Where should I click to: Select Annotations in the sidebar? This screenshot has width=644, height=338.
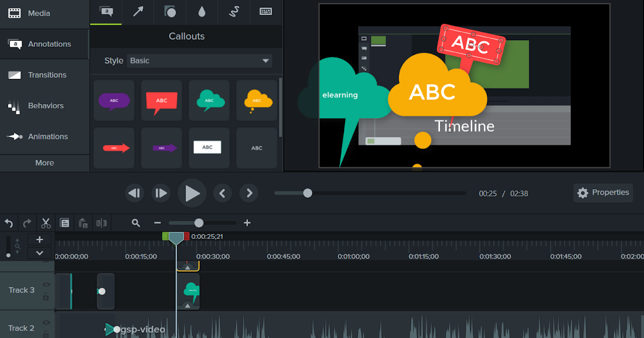45,44
